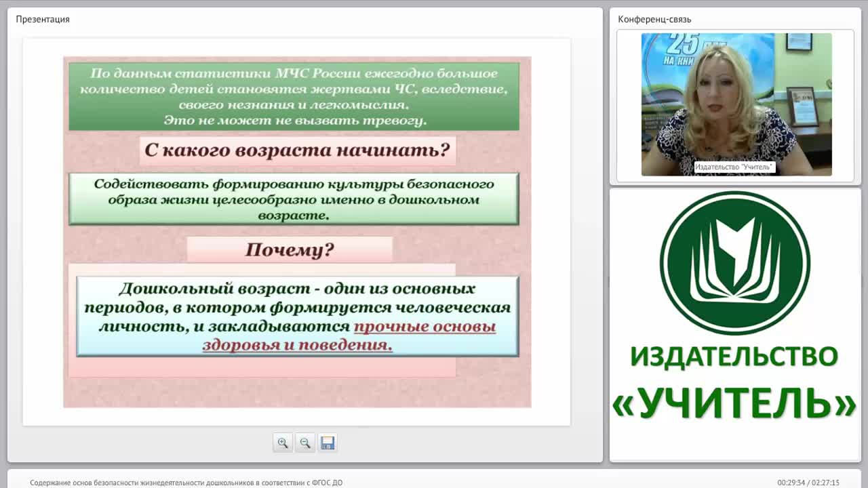Click the Издательство "Учитель" name label on video
Image resolution: width=868 pixels, height=488 pixels.
coord(734,167)
